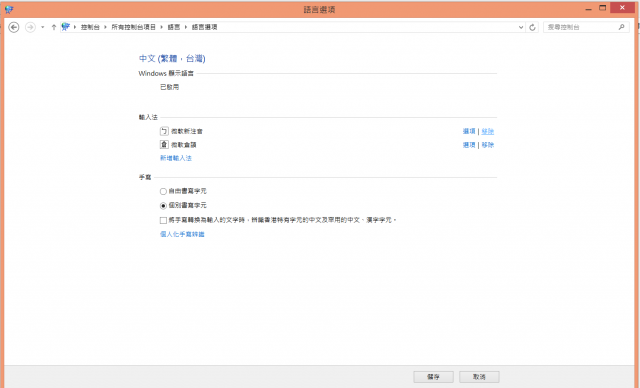Screen dimensions: 640x388
Task: Minimize the 語言選項 window
Action: [589, 8]
